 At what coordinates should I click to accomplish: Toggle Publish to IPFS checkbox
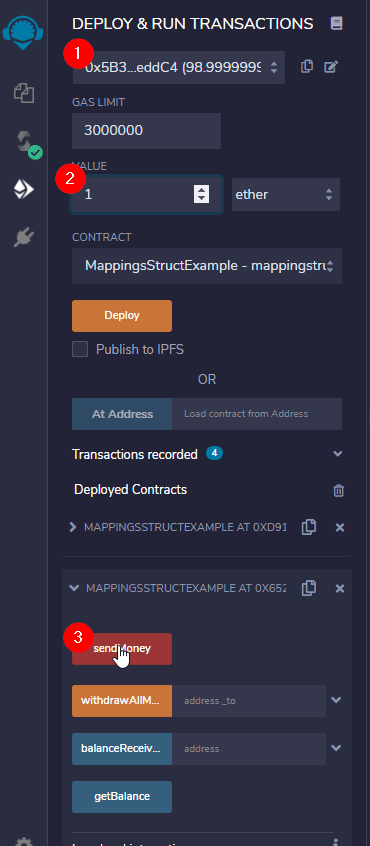[x=80, y=349]
